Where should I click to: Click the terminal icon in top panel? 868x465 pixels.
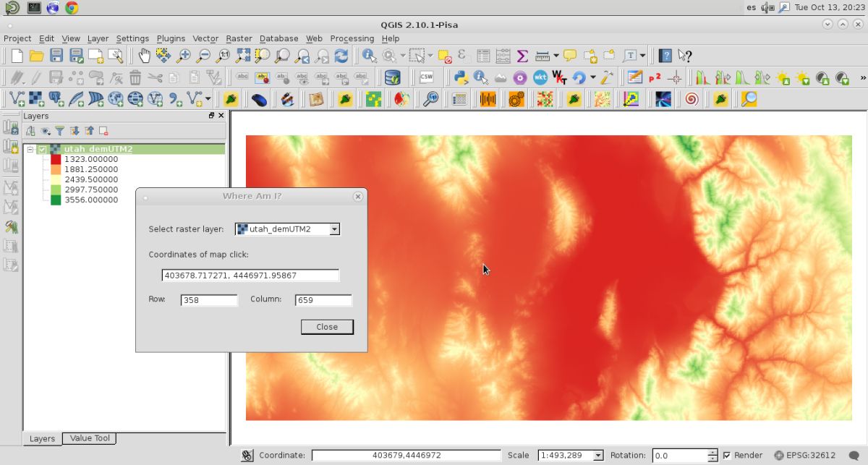point(33,8)
